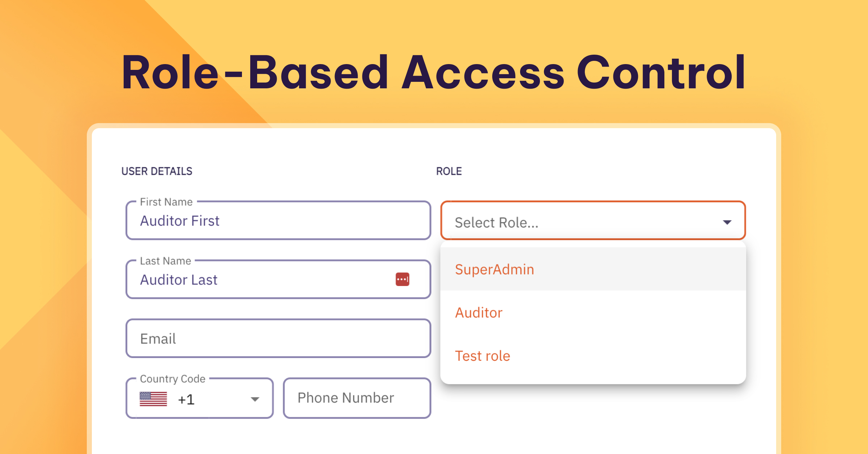
Task: Click the Country Code field label
Action: point(173,379)
